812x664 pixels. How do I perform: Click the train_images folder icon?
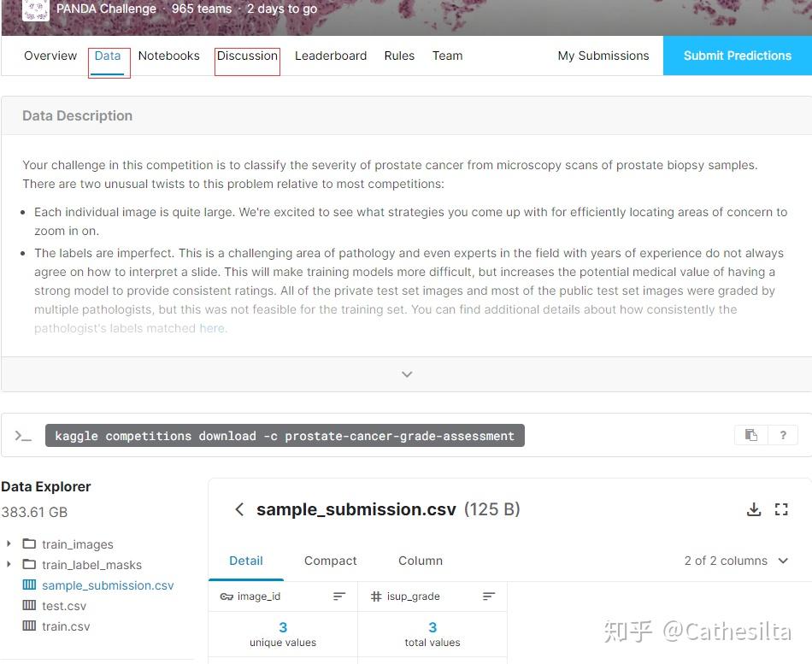(30, 544)
